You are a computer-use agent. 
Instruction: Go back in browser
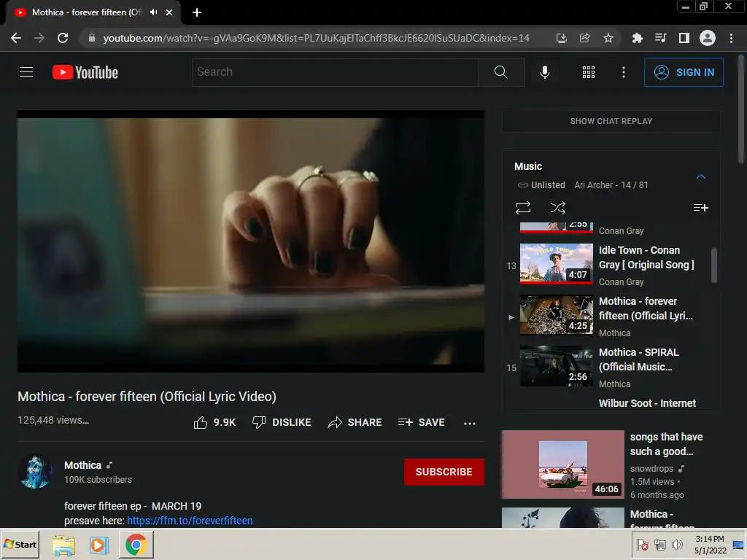pos(16,38)
